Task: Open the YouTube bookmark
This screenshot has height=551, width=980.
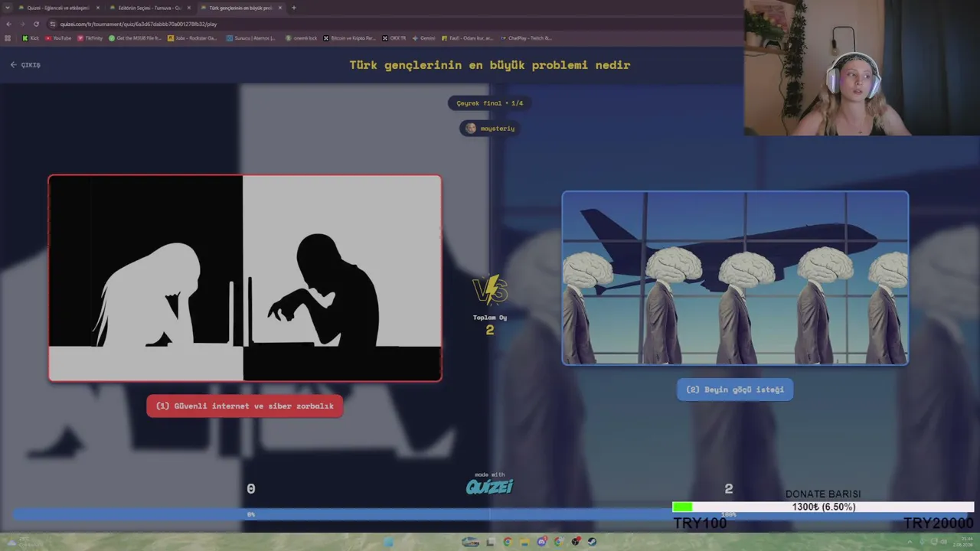Action: pyautogui.click(x=58, y=37)
